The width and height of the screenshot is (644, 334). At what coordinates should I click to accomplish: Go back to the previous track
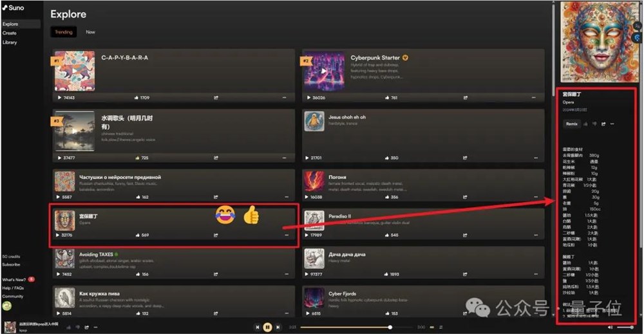(x=257, y=327)
